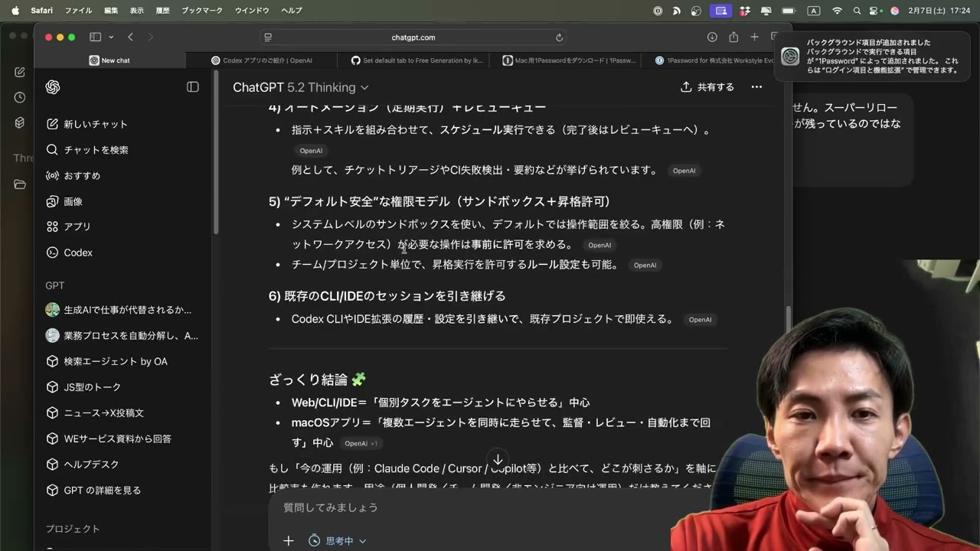Open the 思考中 thinking mode dropdown
The image size is (980, 551).
click(x=338, y=540)
